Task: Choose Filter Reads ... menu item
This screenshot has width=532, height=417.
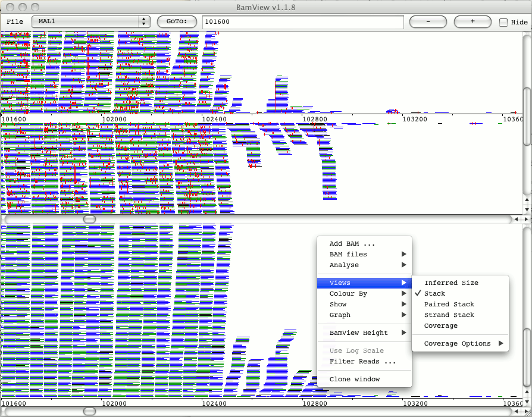Action: point(362,362)
